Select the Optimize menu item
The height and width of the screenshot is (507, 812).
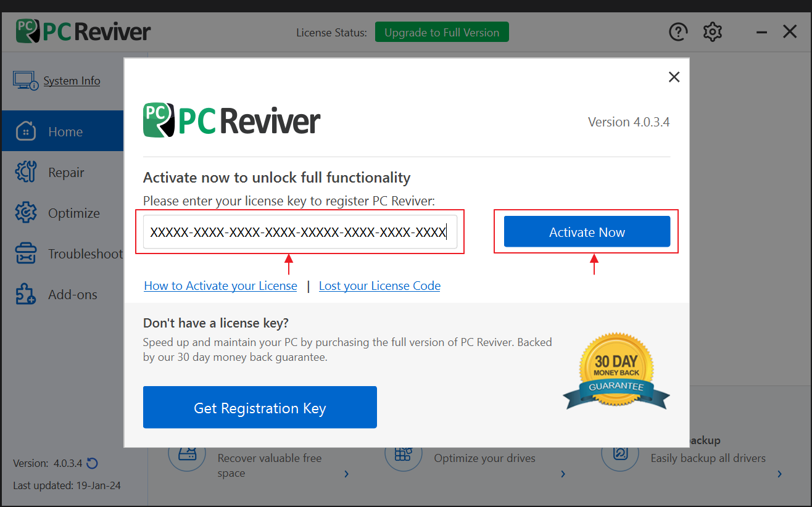tap(62, 213)
